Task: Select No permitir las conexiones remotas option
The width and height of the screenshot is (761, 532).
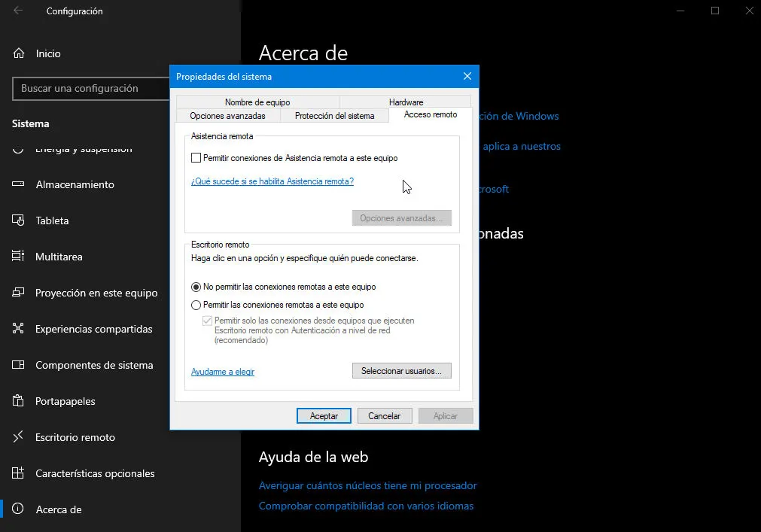Action: (x=196, y=287)
